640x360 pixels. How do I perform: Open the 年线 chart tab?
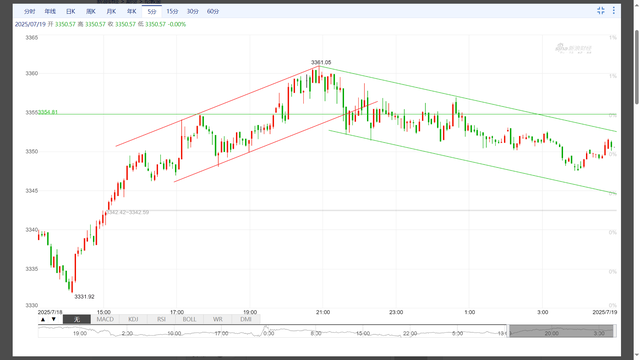(x=50, y=11)
